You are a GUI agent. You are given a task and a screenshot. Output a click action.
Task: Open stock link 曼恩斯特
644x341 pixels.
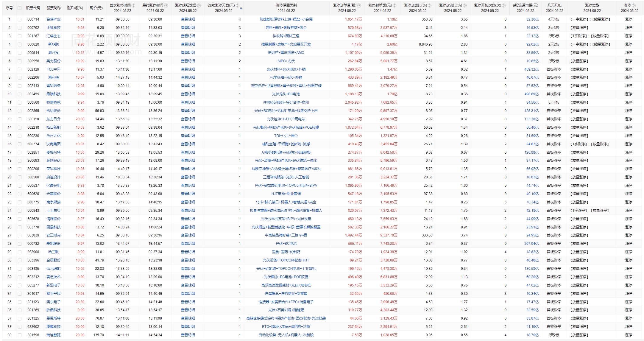[x=54, y=318]
